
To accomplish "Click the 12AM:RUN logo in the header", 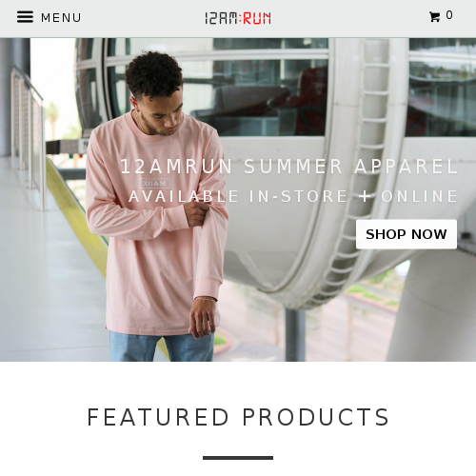I will (x=238, y=18).
